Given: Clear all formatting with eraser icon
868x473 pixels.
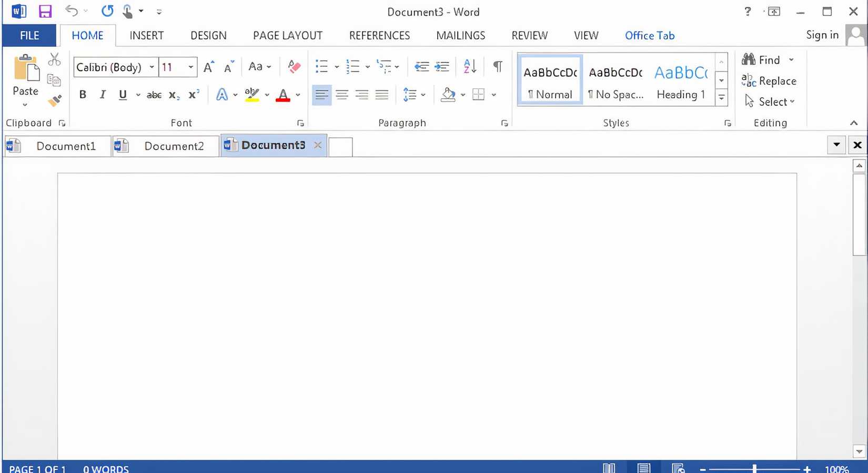Looking at the screenshot, I should (x=294, y=66).
